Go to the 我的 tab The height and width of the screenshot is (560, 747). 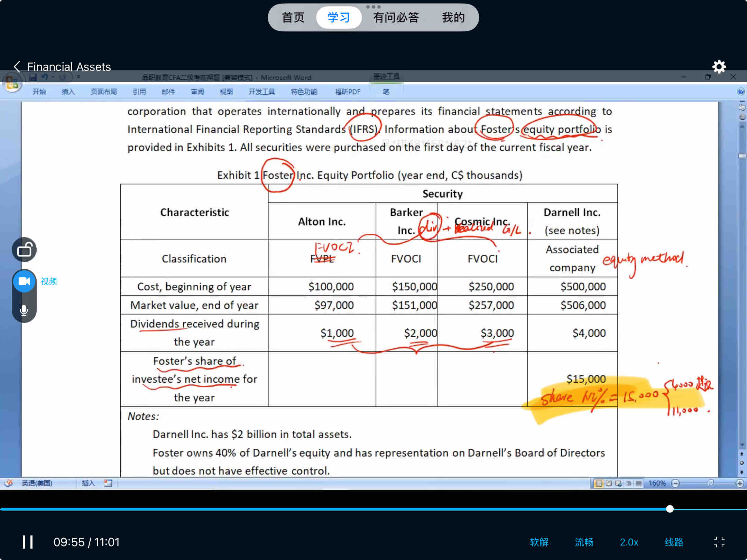coord(453,17)
